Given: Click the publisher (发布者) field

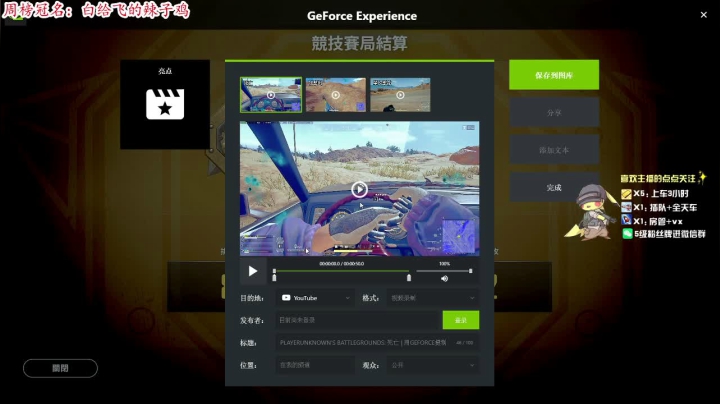Looking at the screenshot, I should coord(358,320).
